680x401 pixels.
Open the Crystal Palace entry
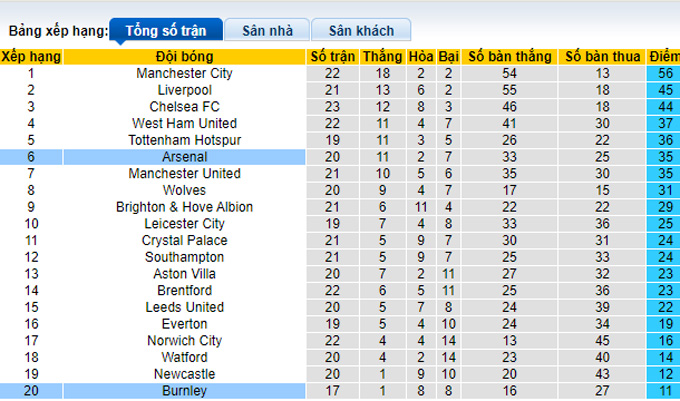(184, 240)
